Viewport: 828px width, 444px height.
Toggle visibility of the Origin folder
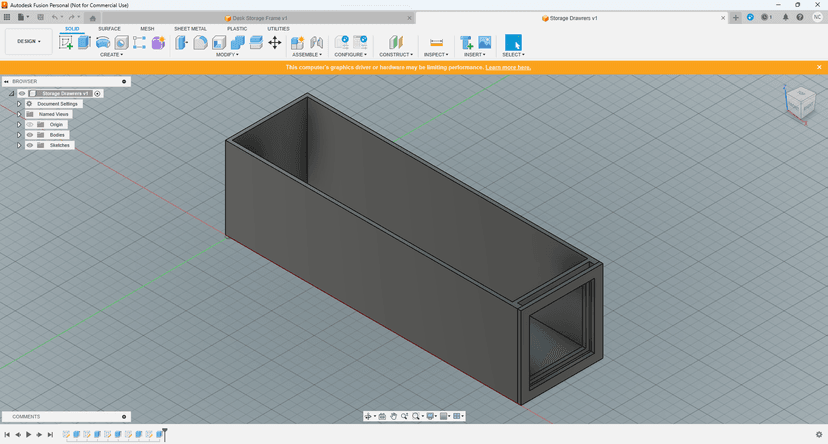[30, 125]
